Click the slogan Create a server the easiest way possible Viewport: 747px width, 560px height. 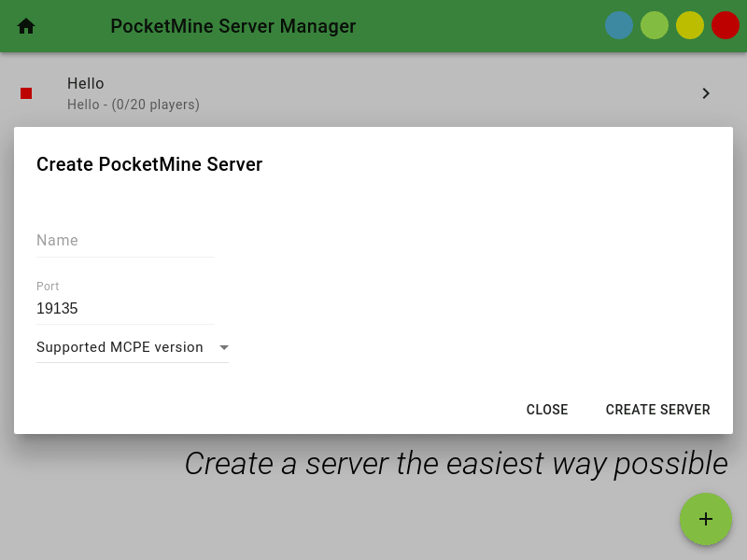click(456, 464)
